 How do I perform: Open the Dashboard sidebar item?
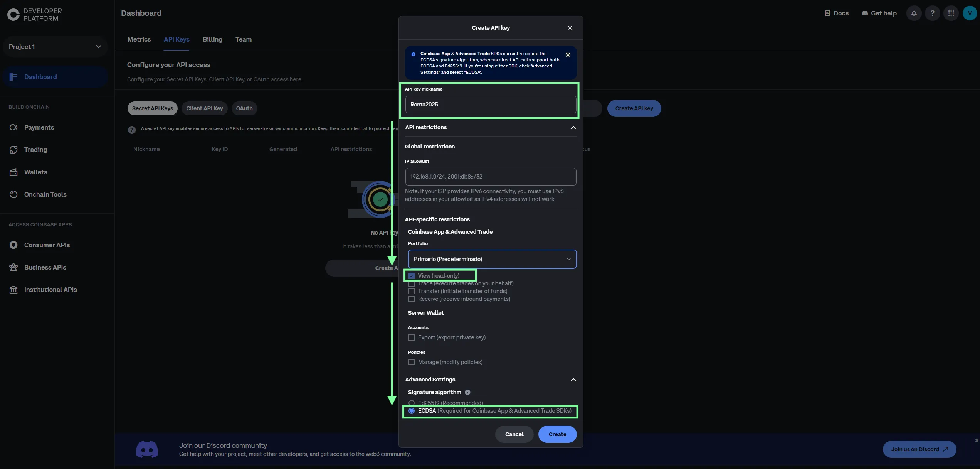click(x=55, y=77)
